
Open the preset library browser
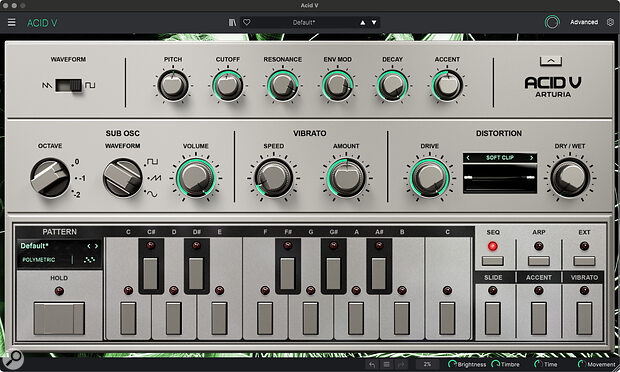pos(232,23)
